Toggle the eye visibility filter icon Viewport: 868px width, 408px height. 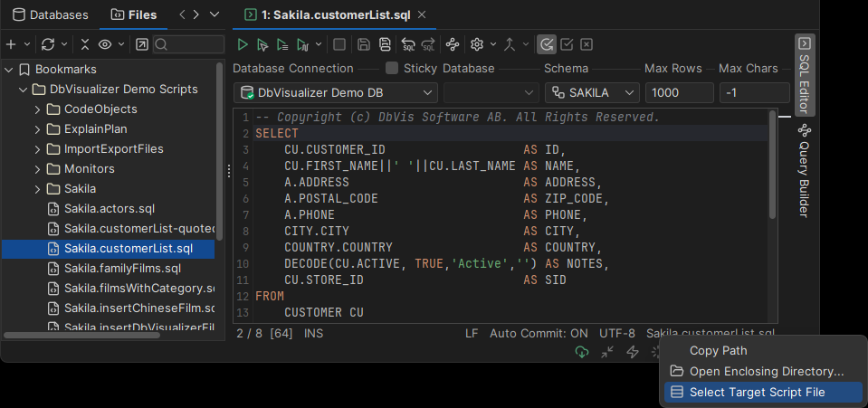click(106, 44)
